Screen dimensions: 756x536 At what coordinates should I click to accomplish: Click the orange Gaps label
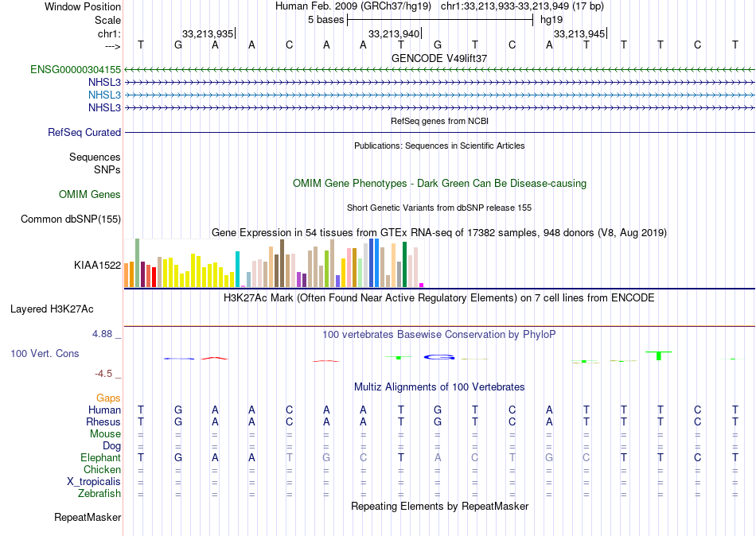(108, 398)
